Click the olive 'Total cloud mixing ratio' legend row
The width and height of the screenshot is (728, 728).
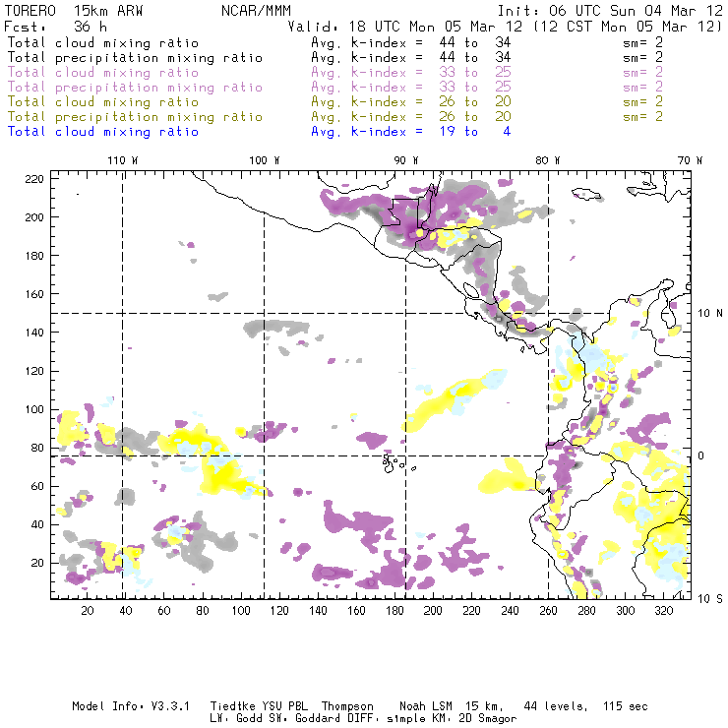[x=103, y=101]
